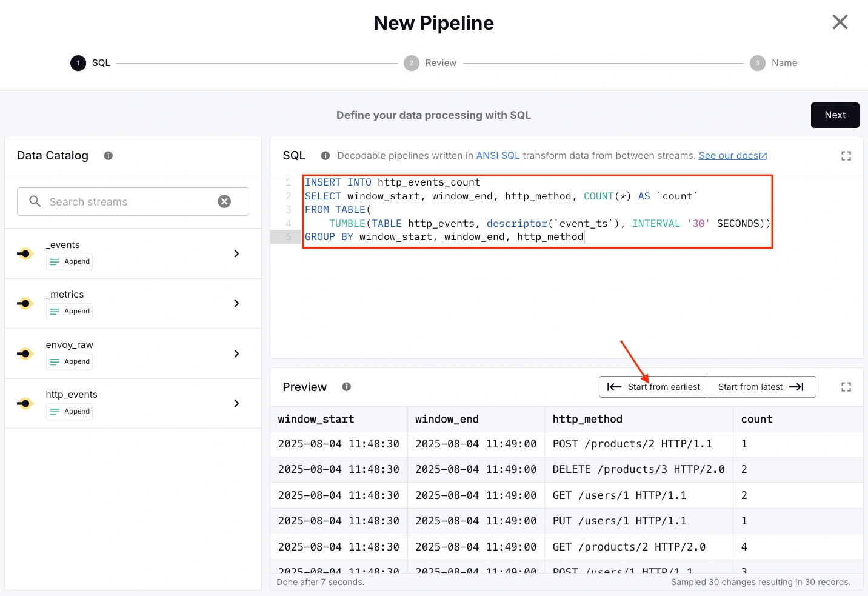Expand the _events stream details
The height and width of the screenshot is (596, 868).
pos(237,253)
